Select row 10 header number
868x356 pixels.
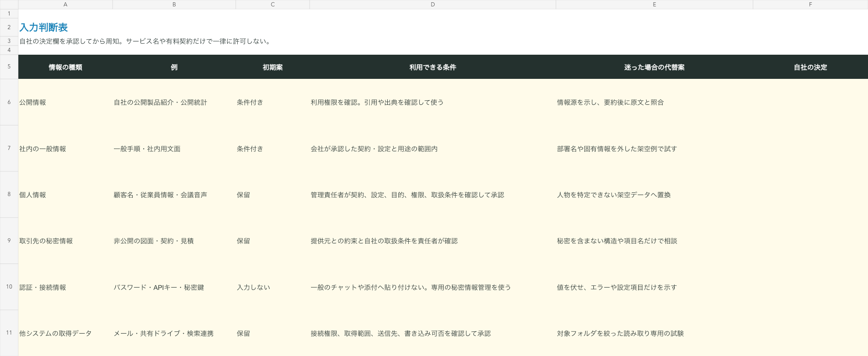9,287
